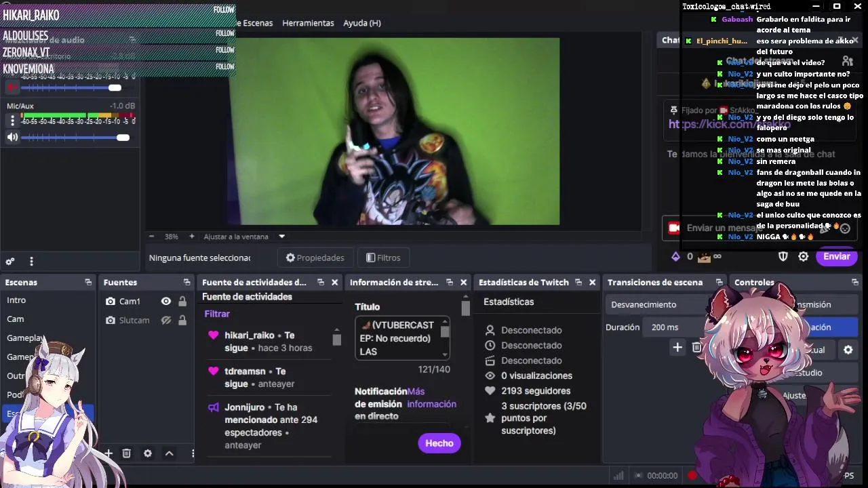Open chat settings gear icon
The image size is (868, 488).
804,256
